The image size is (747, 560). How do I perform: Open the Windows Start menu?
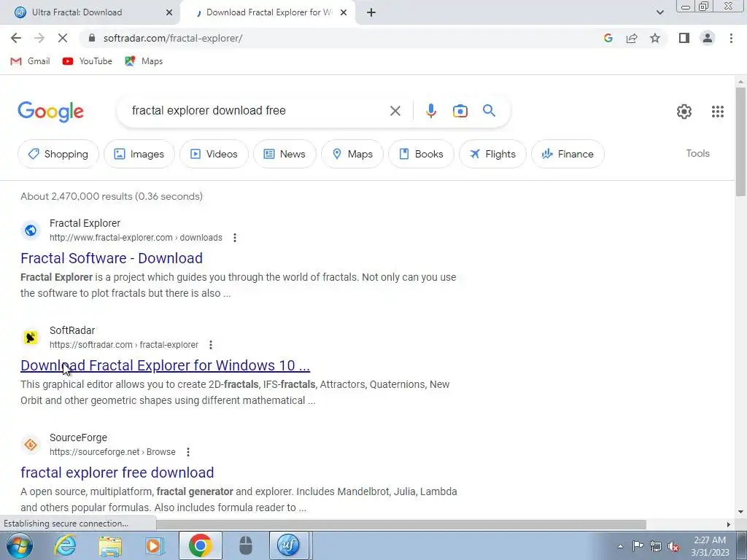click(x=19, y=545)
